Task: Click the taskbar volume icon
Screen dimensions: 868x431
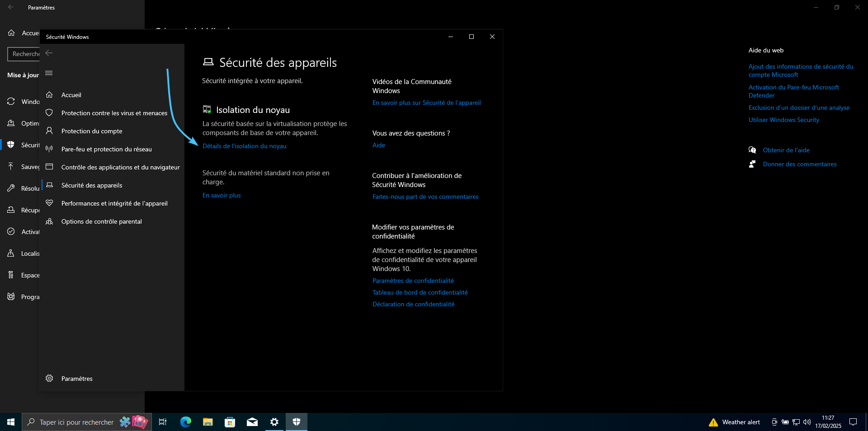Action: click(x=807, y=422)
